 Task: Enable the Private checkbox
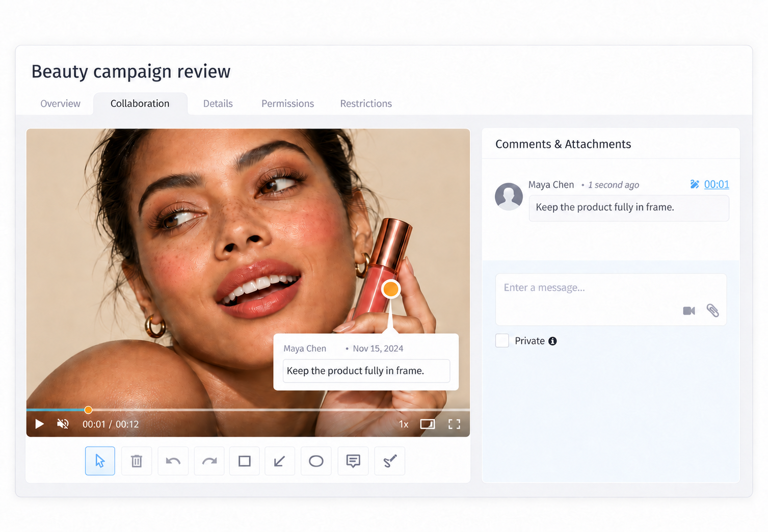[502, 340]
